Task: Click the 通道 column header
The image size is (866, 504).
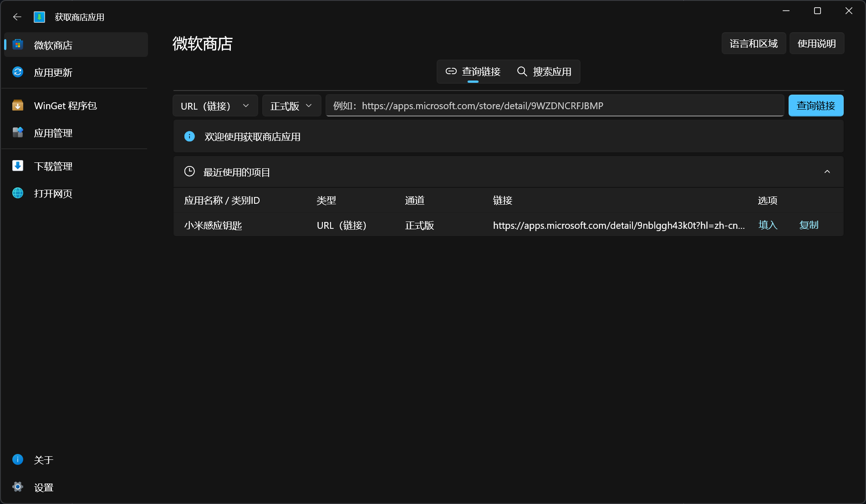Action: click(414, 200)
